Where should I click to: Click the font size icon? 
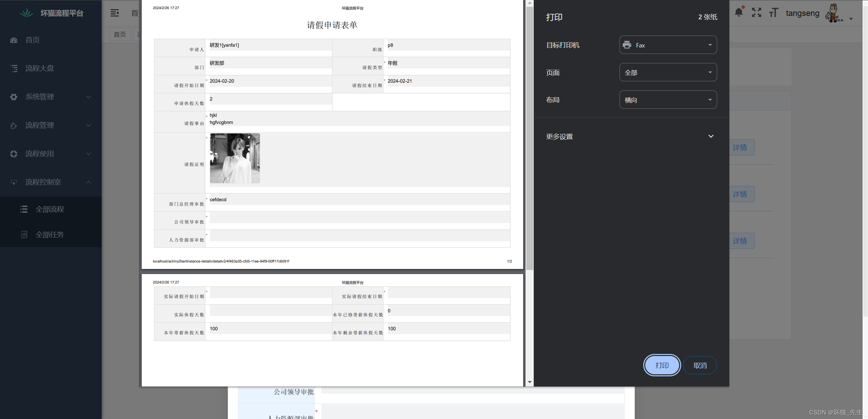pyautogui.click(x=773, y=13)
